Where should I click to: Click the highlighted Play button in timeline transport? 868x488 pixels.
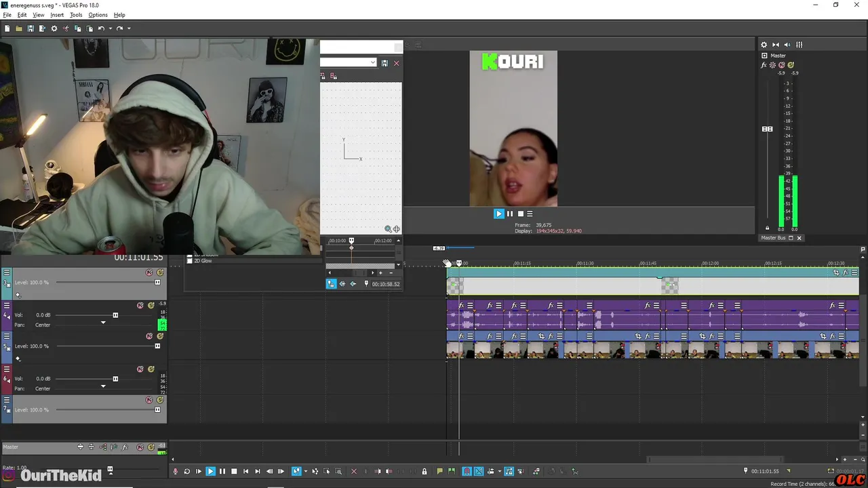[x=210, y=471]
